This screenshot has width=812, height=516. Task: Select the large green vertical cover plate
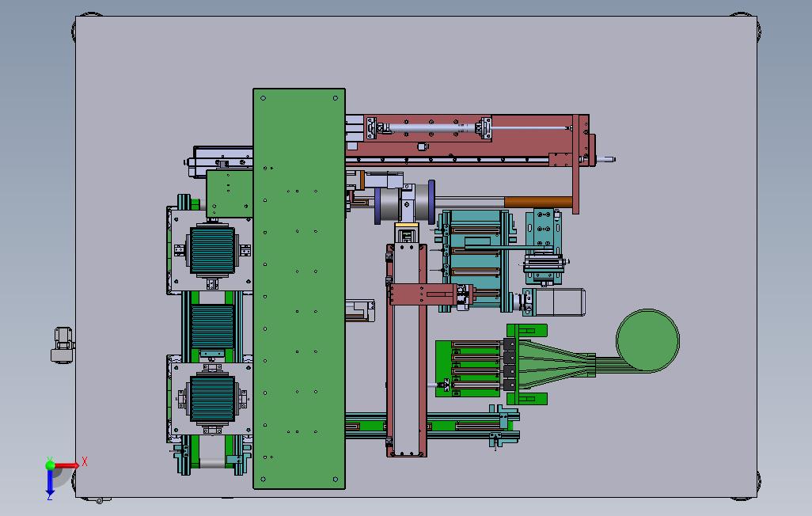(x=299, y=289)
